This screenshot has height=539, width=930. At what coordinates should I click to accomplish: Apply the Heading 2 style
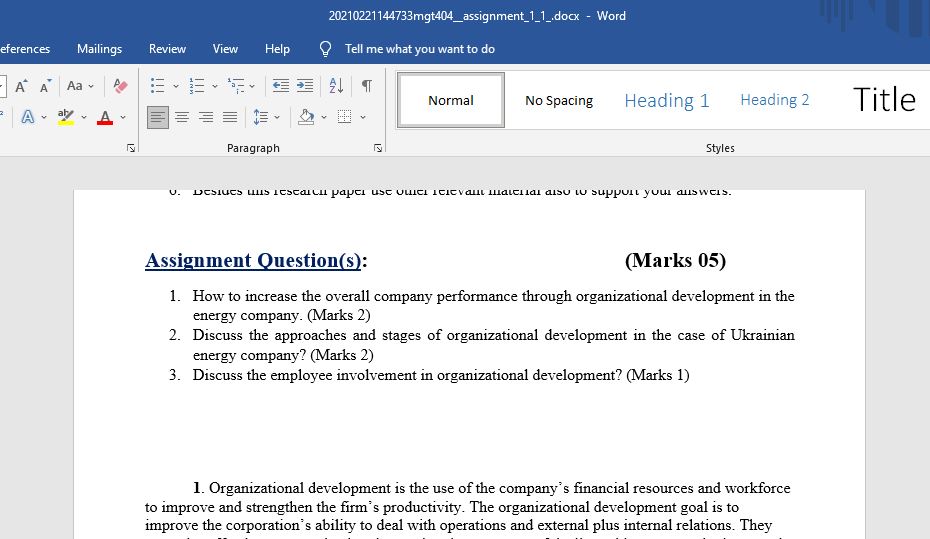point(775,100)
